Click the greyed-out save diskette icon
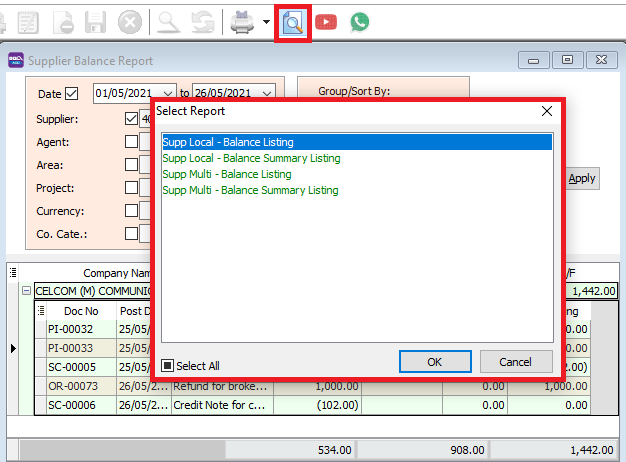 click(x=96, y=21)
